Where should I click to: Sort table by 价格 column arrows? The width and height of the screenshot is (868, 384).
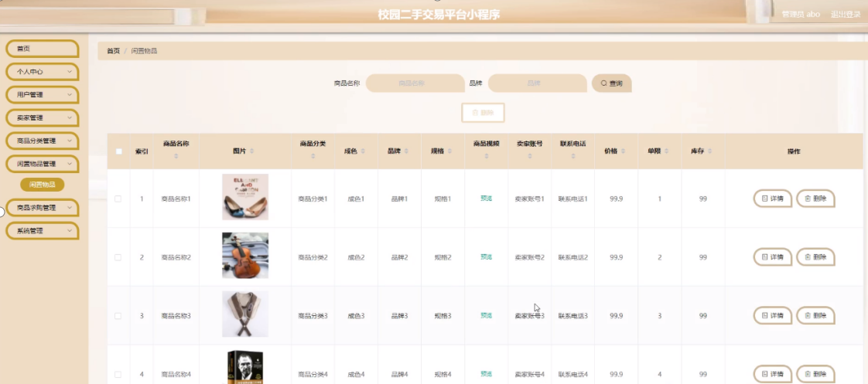click(624, 151)
